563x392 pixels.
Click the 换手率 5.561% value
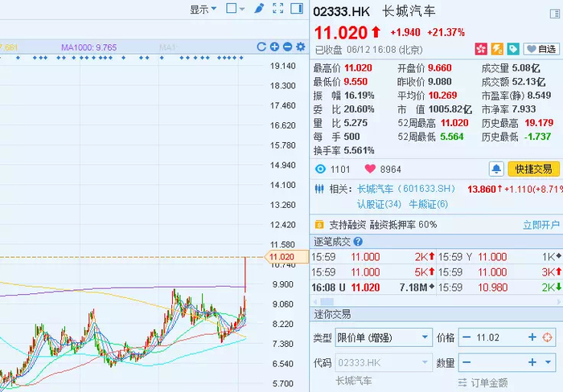pos(359,150)
